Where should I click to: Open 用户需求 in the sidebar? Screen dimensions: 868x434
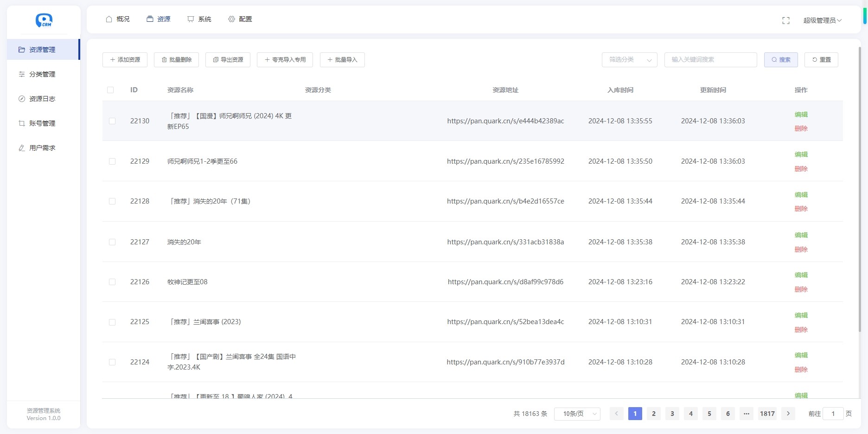[x=42, y=148]
